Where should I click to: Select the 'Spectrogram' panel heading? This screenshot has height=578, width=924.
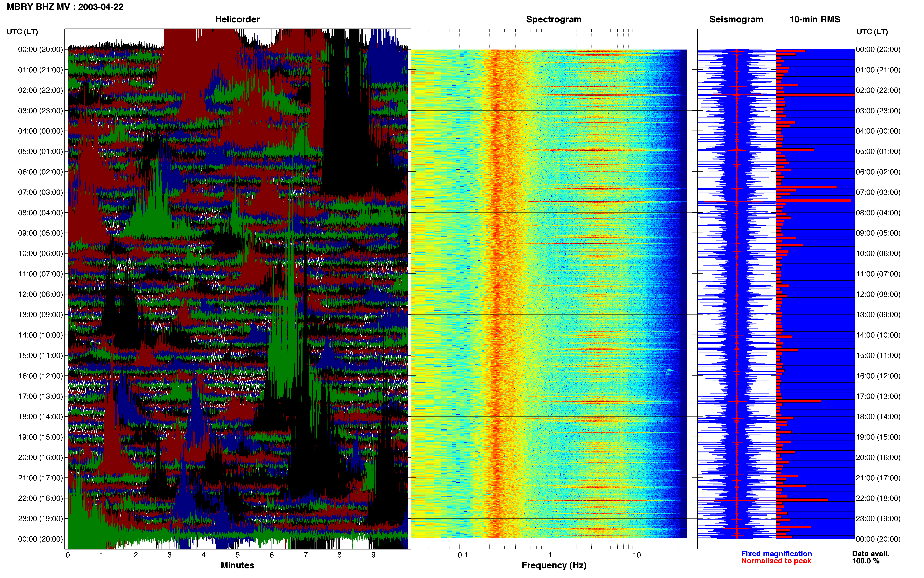click(554, 19)
